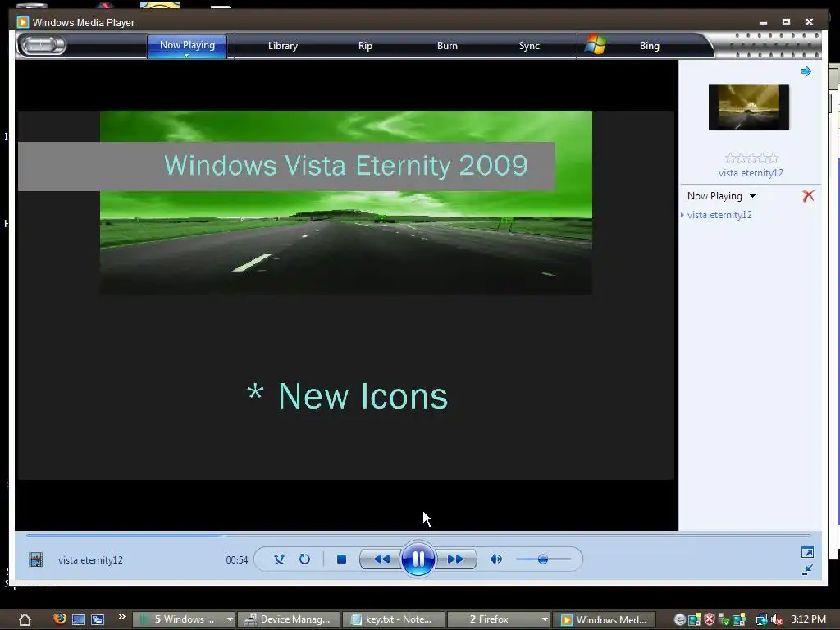This screenshot has height=630, width=840.
Task: Toggle repeat mode
Action: point(304,559)
